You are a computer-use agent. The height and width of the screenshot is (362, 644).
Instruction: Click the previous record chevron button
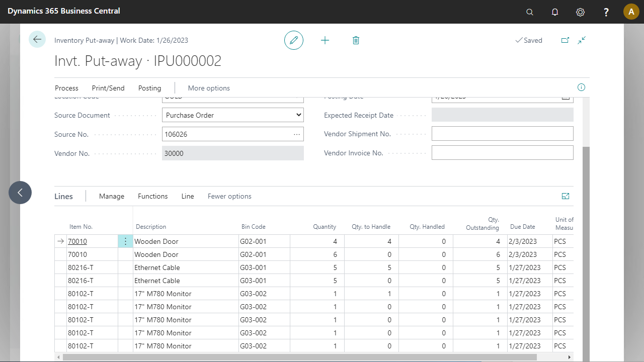[x=20, y=193]
